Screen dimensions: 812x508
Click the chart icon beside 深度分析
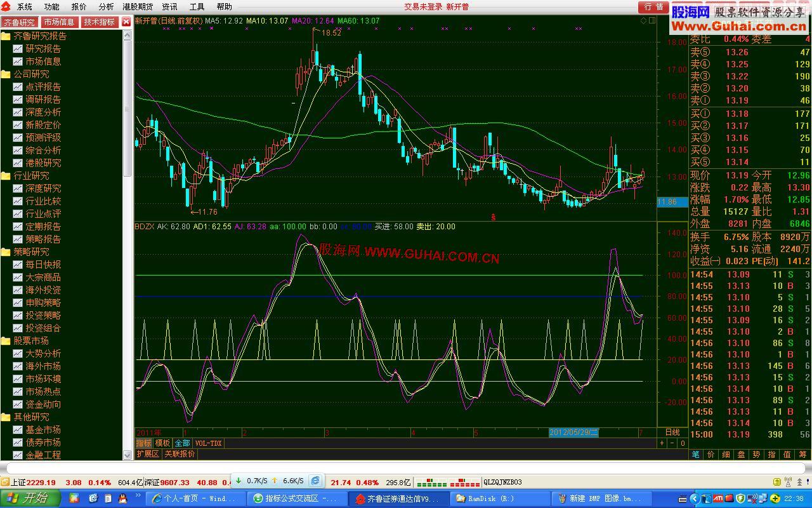click(x=18, y=112)
